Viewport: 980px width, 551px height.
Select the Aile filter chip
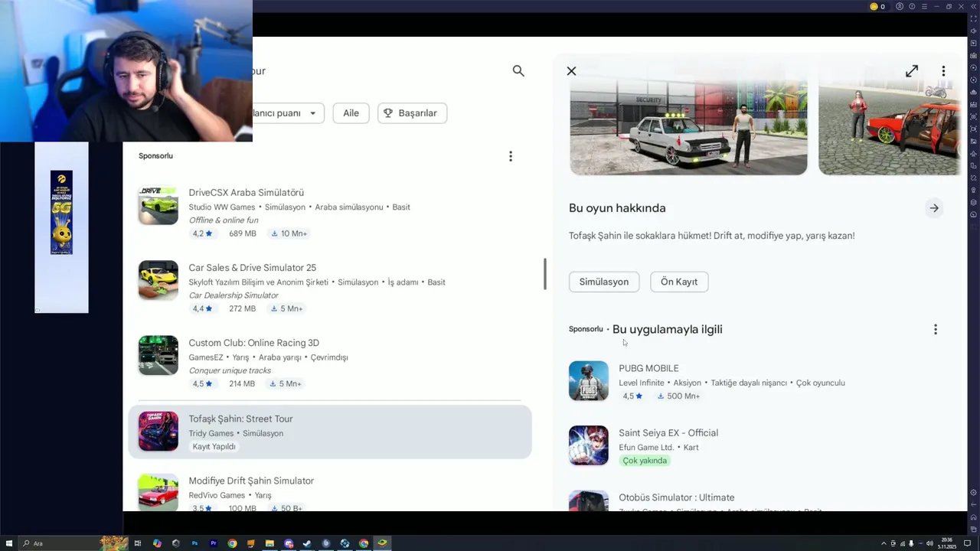pyautogui.click(x=351, y=113)
